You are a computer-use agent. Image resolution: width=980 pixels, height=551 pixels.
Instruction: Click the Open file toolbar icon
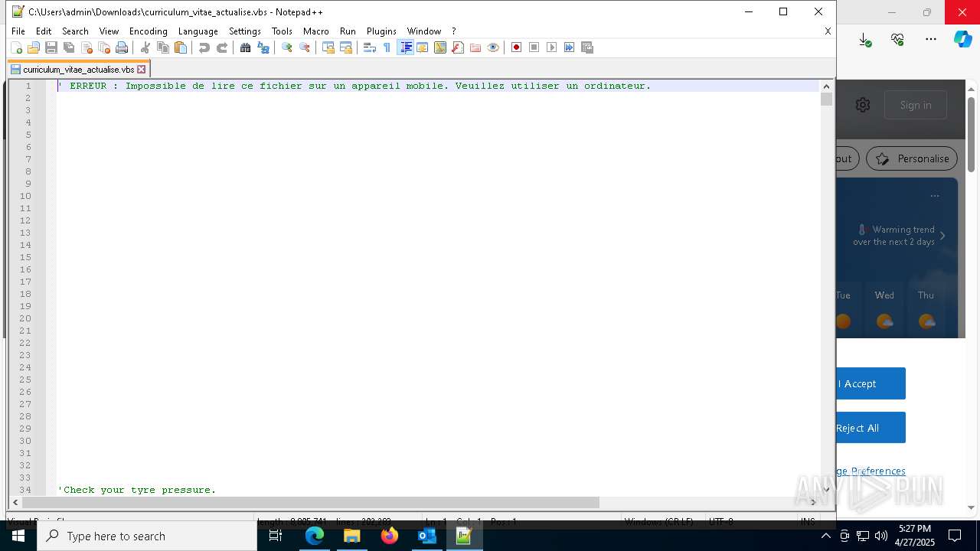[x=34, y=47]
